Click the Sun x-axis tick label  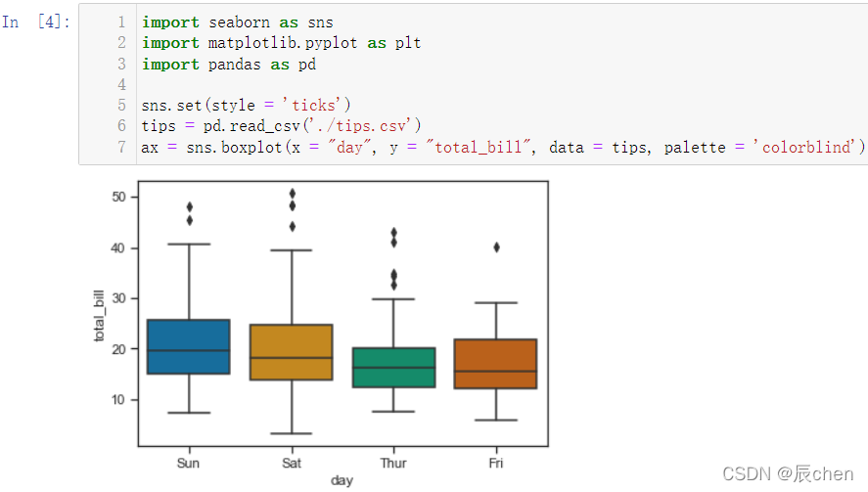point(188,463)
